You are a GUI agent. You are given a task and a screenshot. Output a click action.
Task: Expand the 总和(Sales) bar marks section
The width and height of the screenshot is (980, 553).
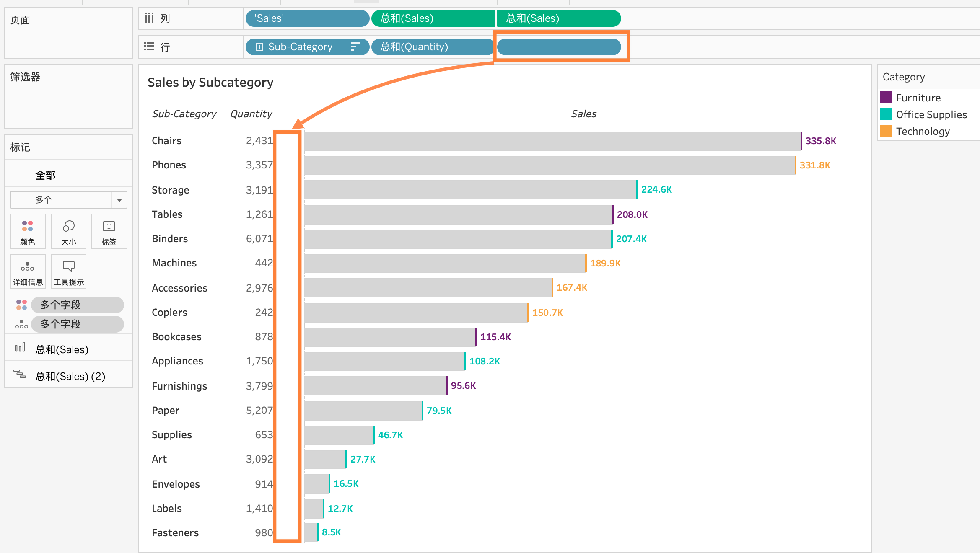click(x=62, y=349)
